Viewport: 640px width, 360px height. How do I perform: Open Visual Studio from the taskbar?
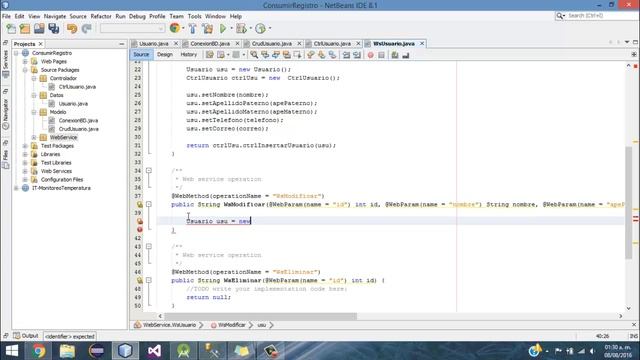(154, 351)
